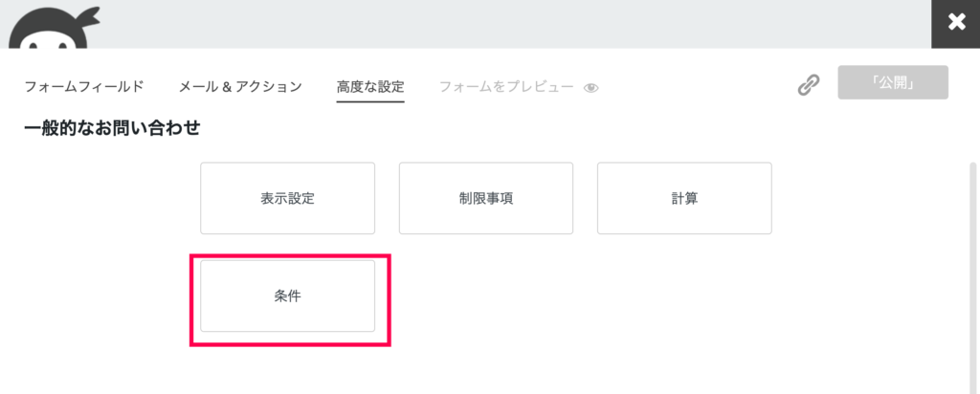The image size is (980, 394).
Task: Click the Ninja Forms ninja logo
Action: point(55,28)
